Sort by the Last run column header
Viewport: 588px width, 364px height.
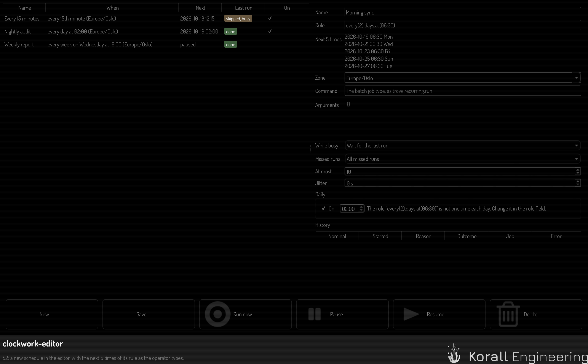pos(243,8)
